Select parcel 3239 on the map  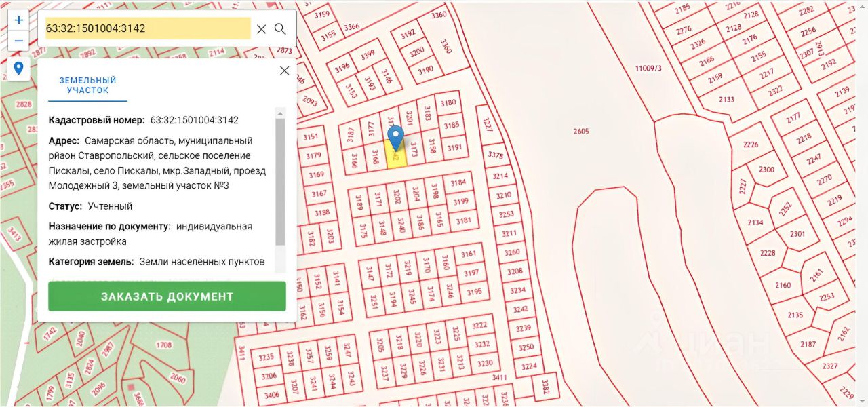[x=524, y=328]
